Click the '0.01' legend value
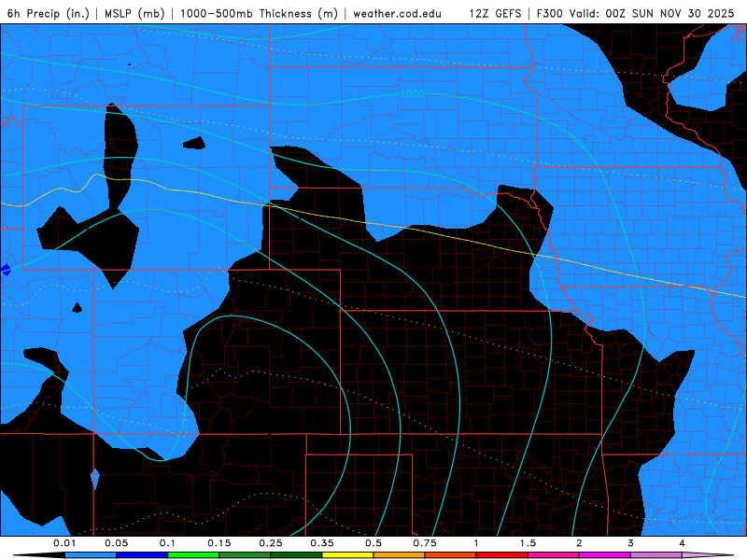The image size is (747, 560). 64,543
